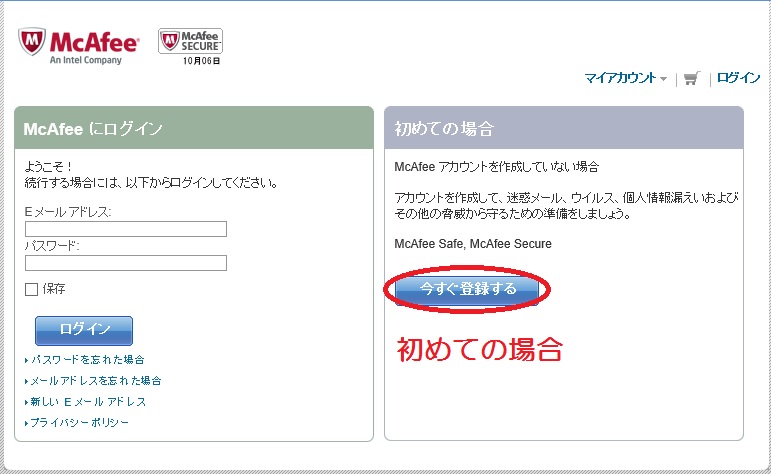Click the 初めての場合 panel heading
This screenshot has height=474, width=771.
pyautogui.click(x=444, y=129)
